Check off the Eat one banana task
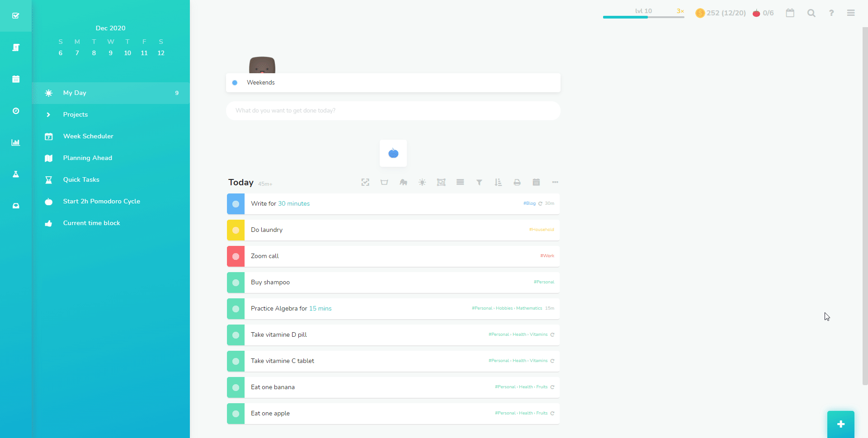The height and width of the screenshot is (438, 868). click(236, 387)
